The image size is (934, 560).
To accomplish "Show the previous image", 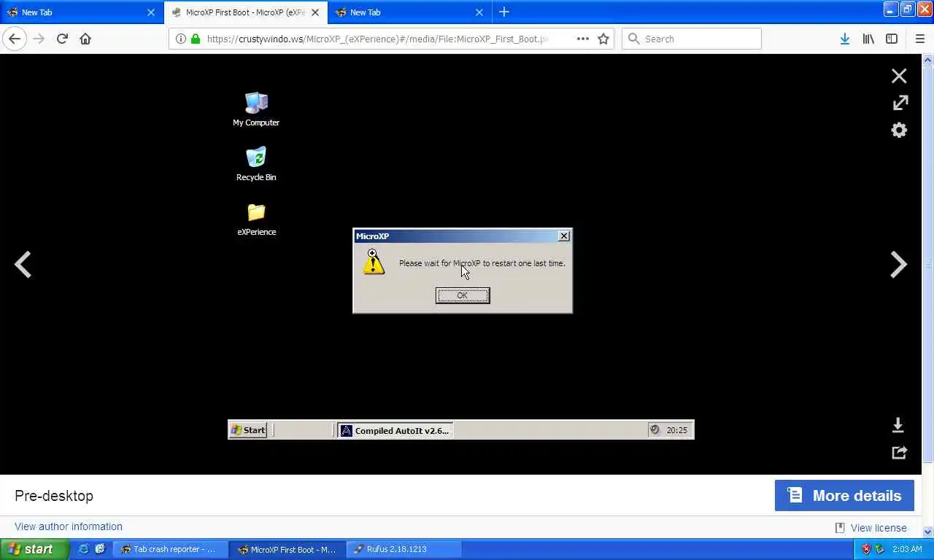I will [x=23, y=265].
